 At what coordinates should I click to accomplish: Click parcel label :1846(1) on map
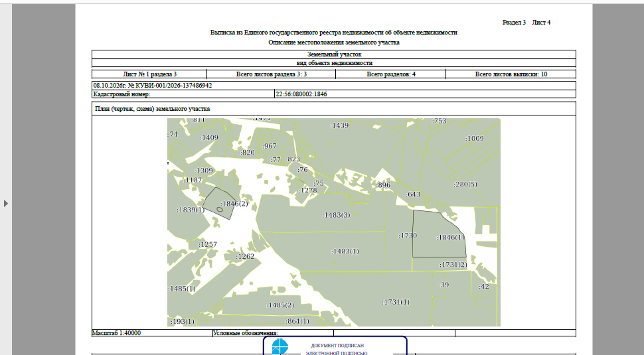point(450,237)
